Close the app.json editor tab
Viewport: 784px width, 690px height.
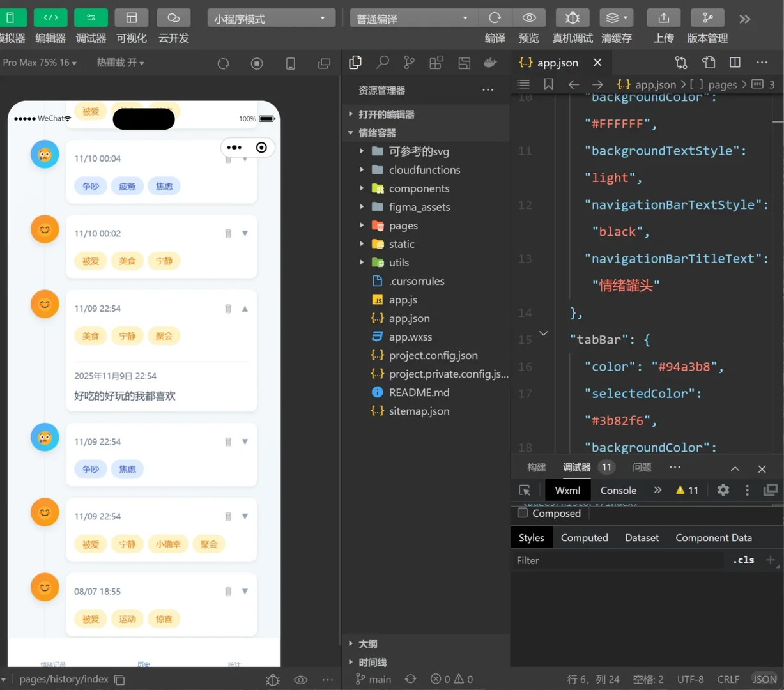[x=597, y=63]
